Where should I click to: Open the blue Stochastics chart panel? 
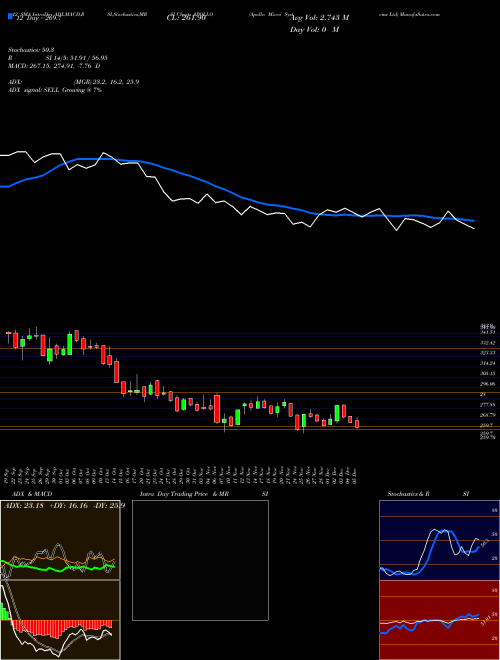click(x=439, y=540)
